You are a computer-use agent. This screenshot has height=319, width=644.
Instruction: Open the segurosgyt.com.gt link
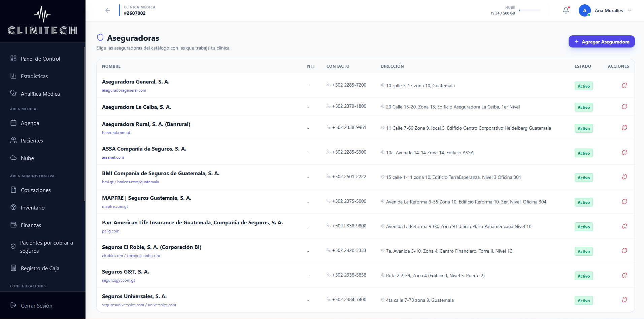pyautogui.click(x=118, y=280)
